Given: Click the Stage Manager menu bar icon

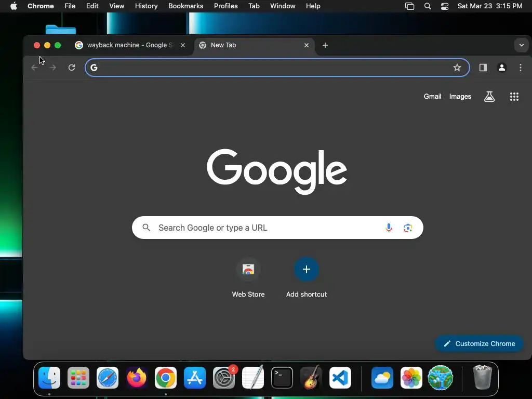Looking at the screenshot, I should 409,6.
